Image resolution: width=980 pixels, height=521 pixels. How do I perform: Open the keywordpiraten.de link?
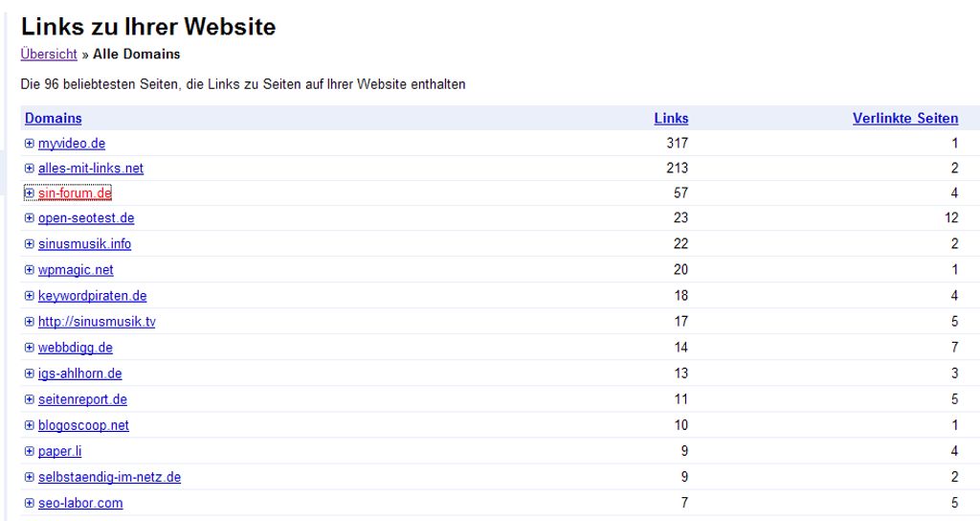tap(93, 296)
